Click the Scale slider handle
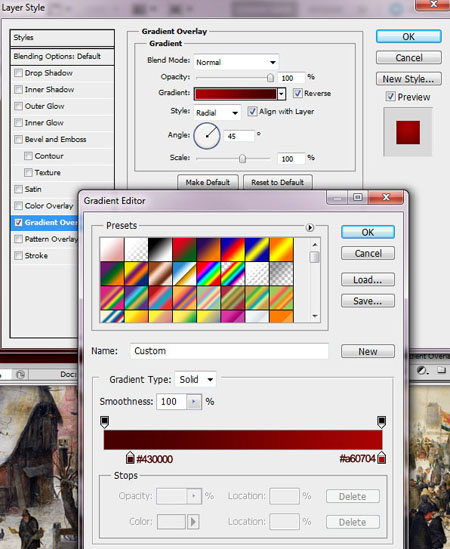 (242, 159)
